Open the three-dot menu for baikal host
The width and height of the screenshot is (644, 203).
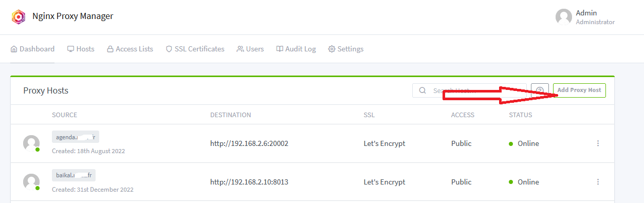(x=598, y=182)
